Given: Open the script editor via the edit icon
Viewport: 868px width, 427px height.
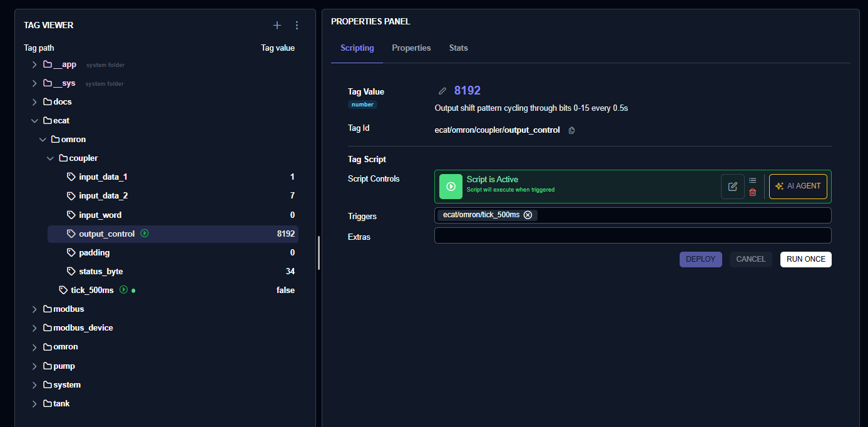Looking at the screenshot, I should tap(732, 187).
